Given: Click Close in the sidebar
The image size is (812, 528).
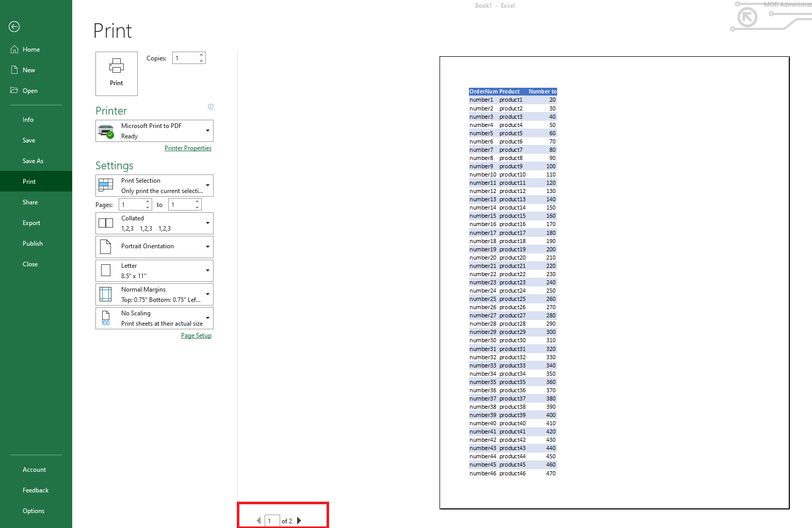Looking at the screenshot, I should tap(36, 264).
